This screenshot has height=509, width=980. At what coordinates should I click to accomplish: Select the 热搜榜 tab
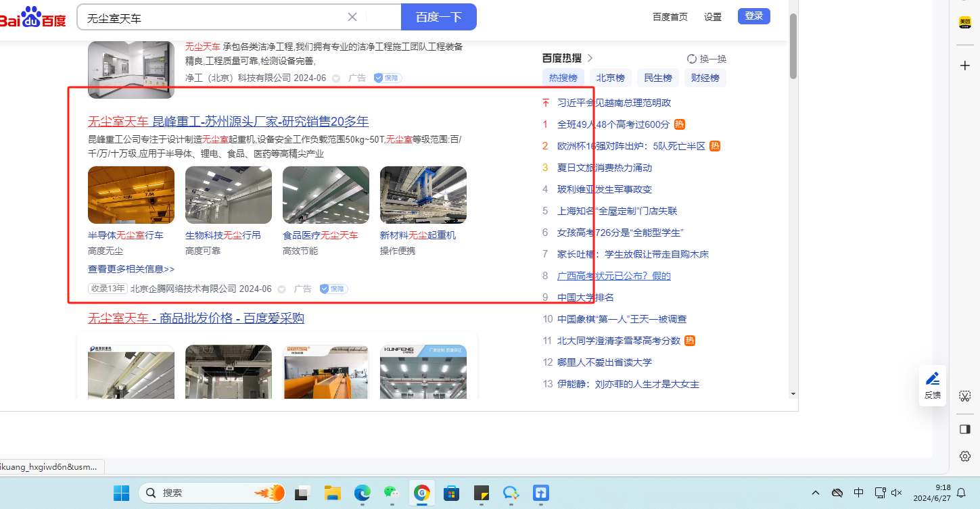pyautogui.click(x=563, y=78)
